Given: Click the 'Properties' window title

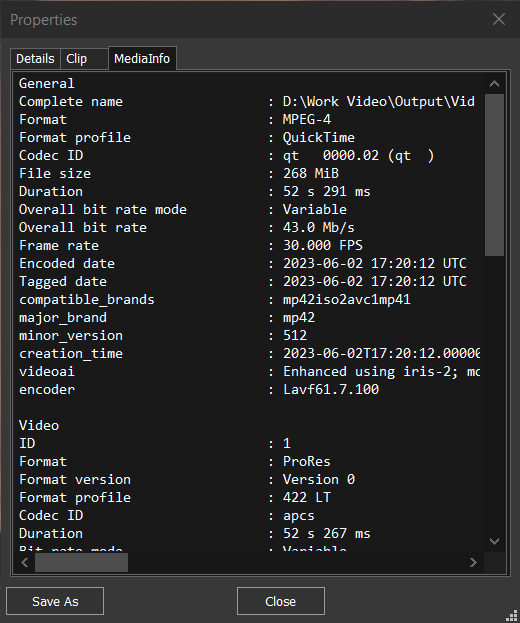Looking at the screenshot, I should [x=43, y=20].
